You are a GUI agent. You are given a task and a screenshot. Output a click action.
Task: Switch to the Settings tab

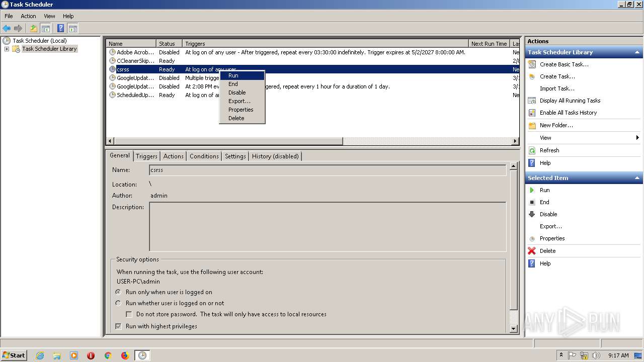point(235,156)
